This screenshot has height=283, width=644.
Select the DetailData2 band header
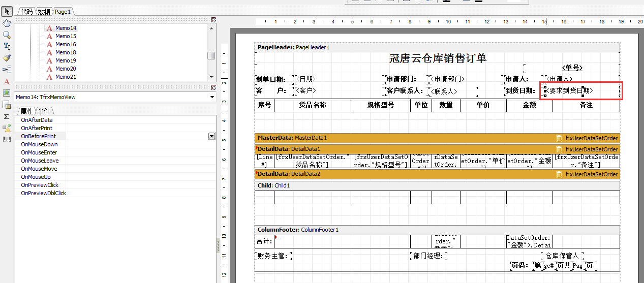(437, 174)
